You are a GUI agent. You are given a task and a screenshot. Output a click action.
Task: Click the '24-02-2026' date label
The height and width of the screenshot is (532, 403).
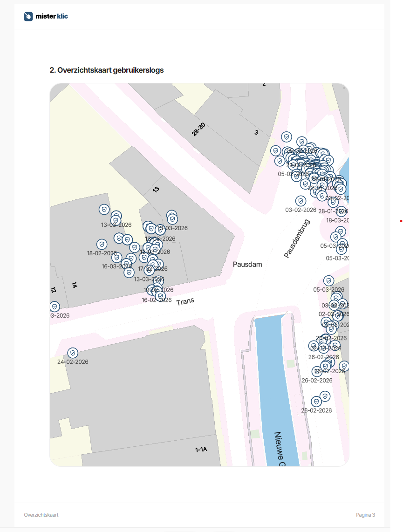pos(73,361)
